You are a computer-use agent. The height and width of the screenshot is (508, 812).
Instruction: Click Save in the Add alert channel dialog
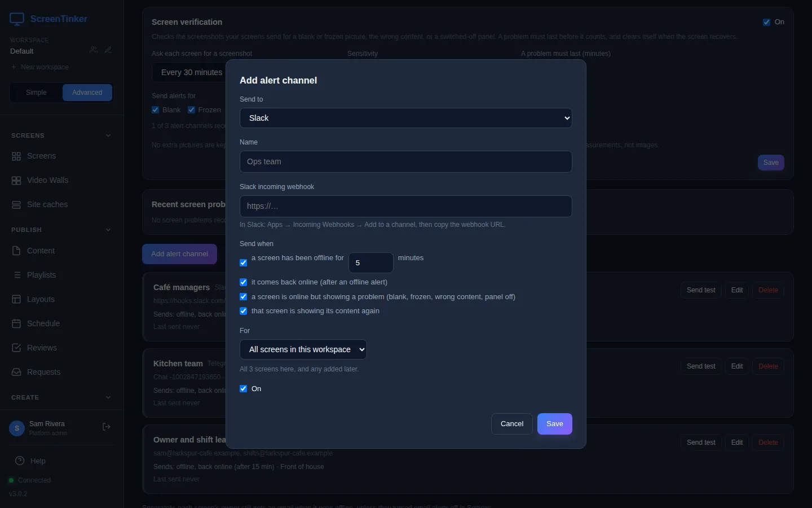(555, 424)
